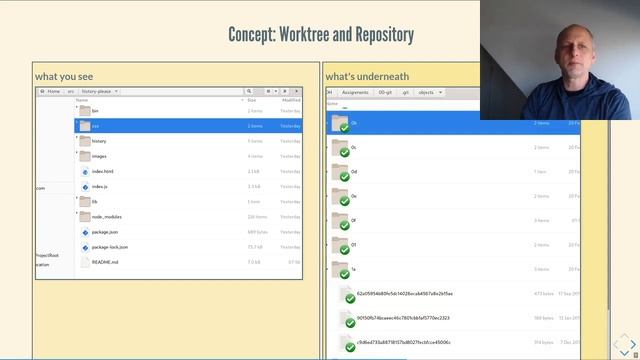Expand the history folder tree arrow
Image resolution: width=640 pixels, height=360 pixels.
[x=77, y=138]
